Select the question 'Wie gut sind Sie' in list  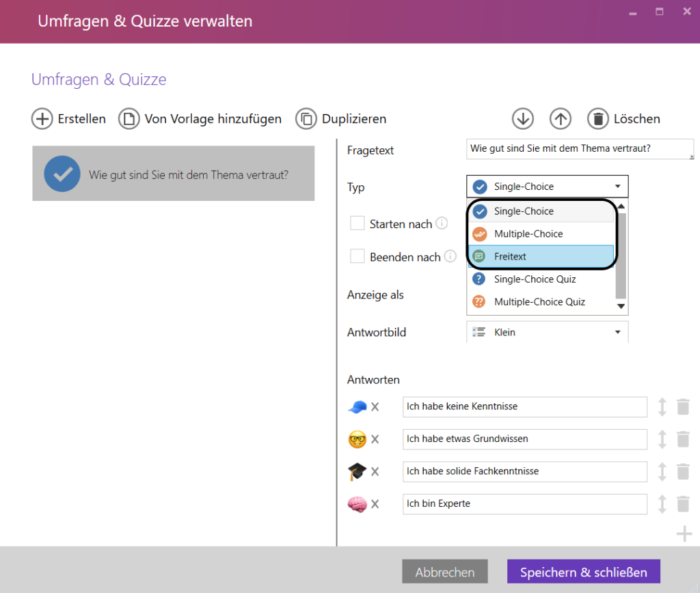(x=173, y=174)
